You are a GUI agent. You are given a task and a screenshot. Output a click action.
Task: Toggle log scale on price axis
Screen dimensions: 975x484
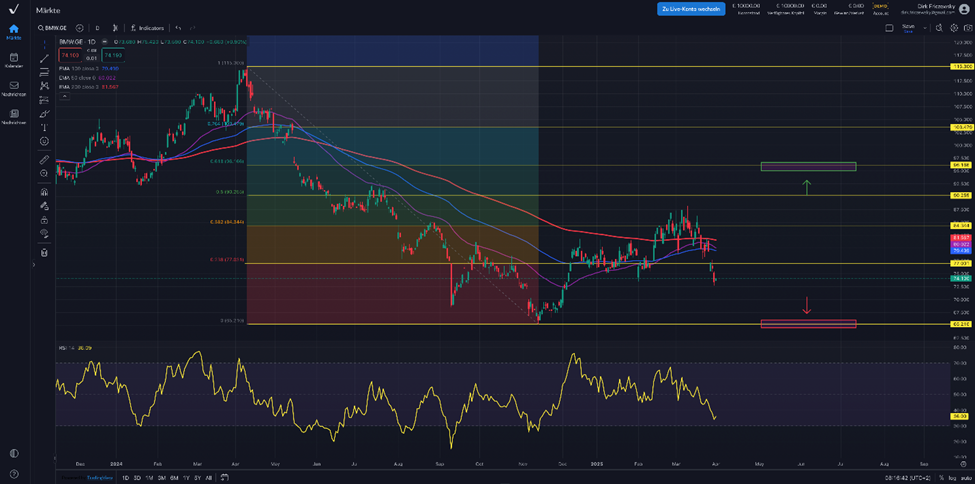pyautogui.click(x=951, y=478)
